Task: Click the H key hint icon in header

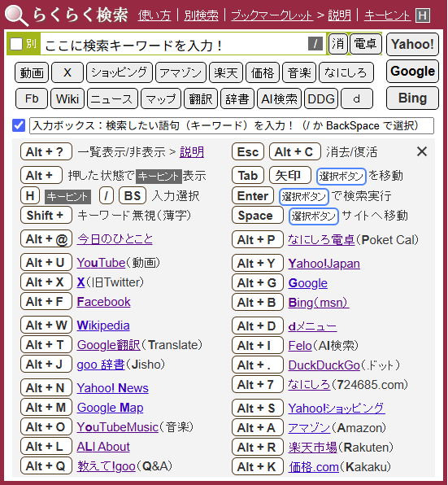Action: click(x=423, y=15)
